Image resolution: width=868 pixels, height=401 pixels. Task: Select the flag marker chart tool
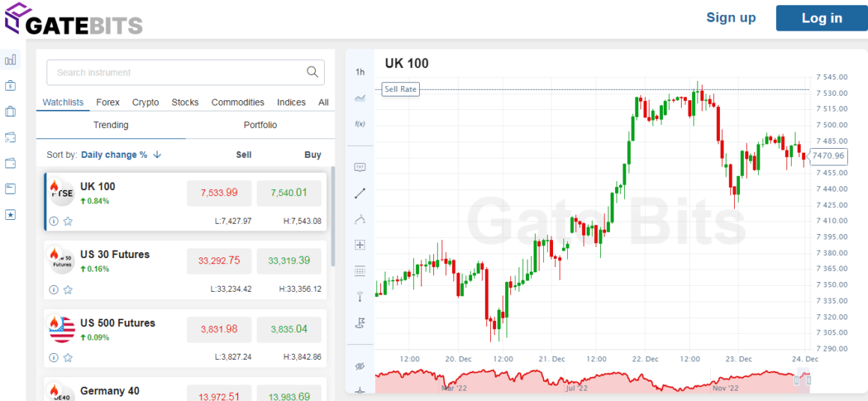coord(360,322)
